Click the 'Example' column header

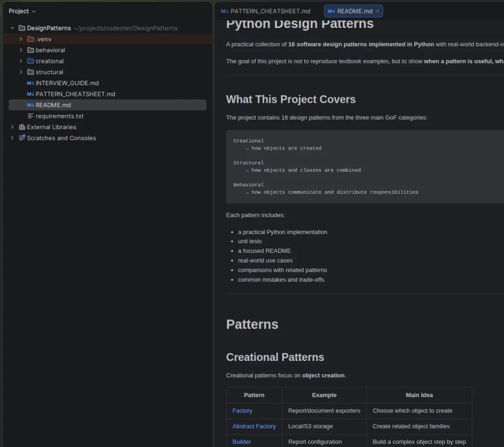point(324,395)
